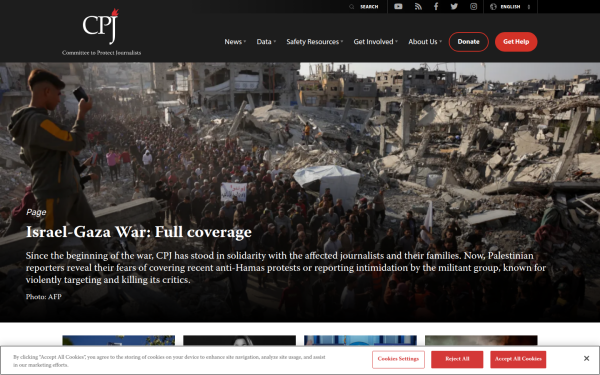The width and height of the screenshot is (600, 375).
Task: Expand the Safety Resources menu
Action: point(315,42)
